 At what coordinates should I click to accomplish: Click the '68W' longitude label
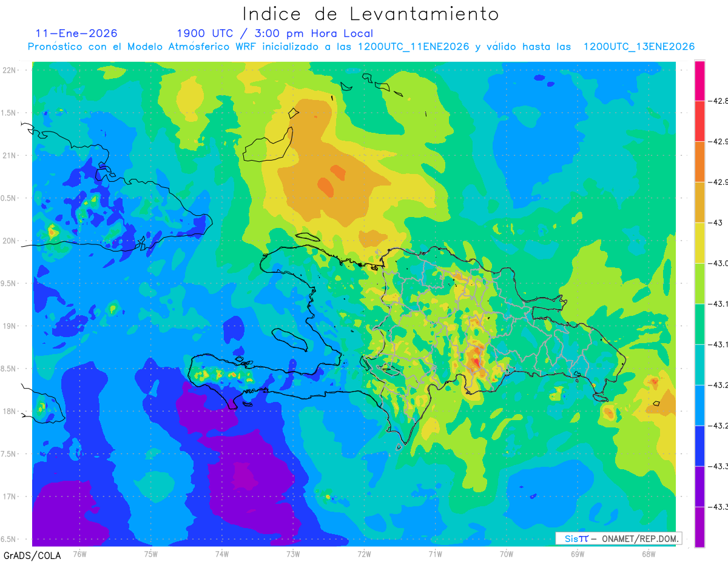(x=649, y=554)
